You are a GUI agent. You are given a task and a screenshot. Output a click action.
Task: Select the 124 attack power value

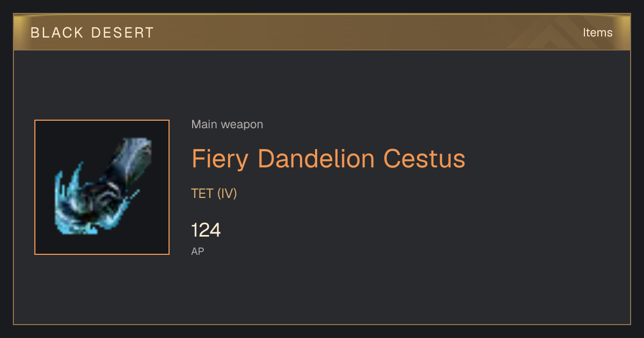(206, 230)
